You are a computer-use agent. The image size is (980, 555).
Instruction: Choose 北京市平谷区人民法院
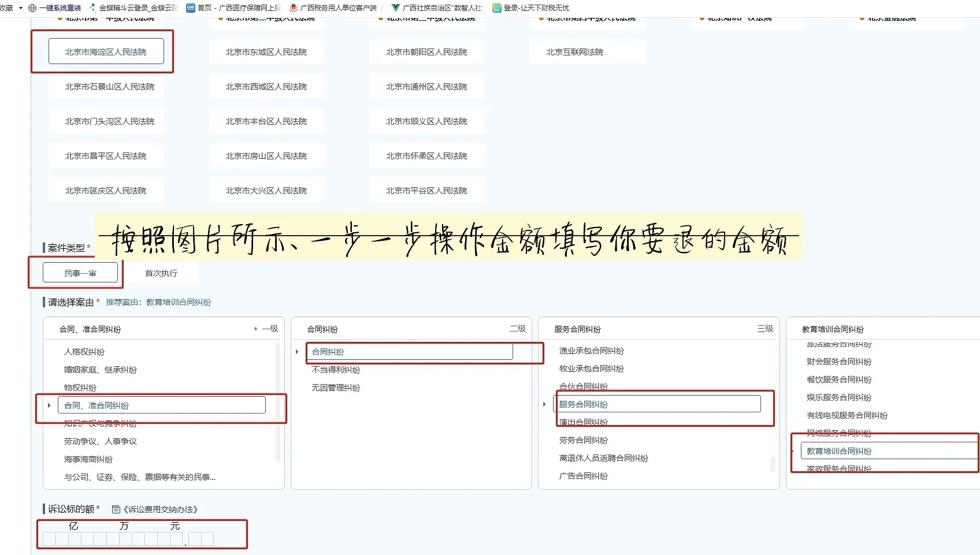pos(427,190)
